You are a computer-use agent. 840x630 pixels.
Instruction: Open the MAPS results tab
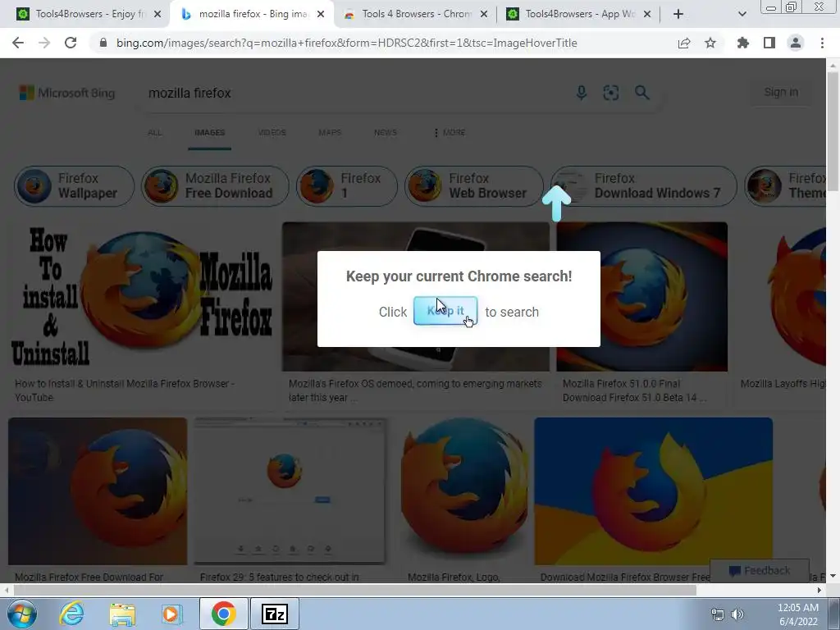[x=330, y=132]
